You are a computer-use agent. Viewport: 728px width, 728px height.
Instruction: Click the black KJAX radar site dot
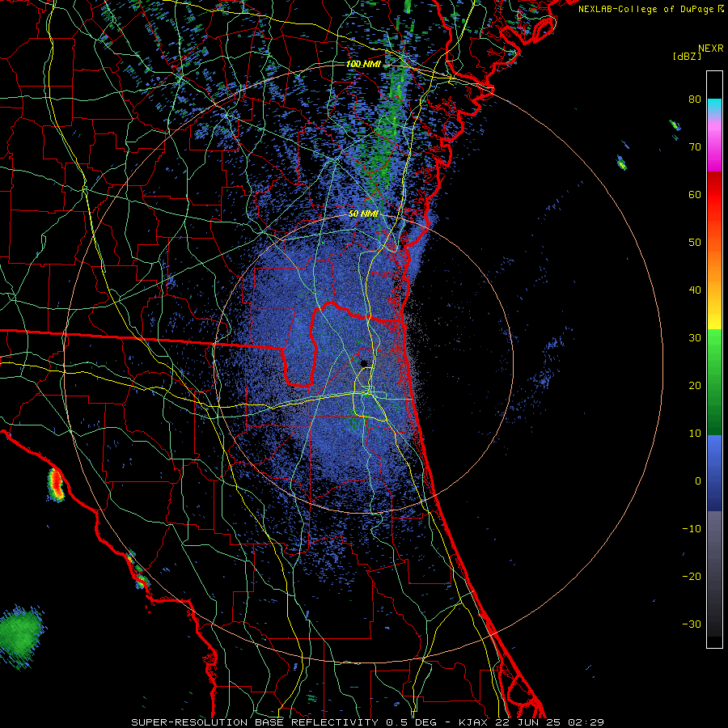click(364, 363)
